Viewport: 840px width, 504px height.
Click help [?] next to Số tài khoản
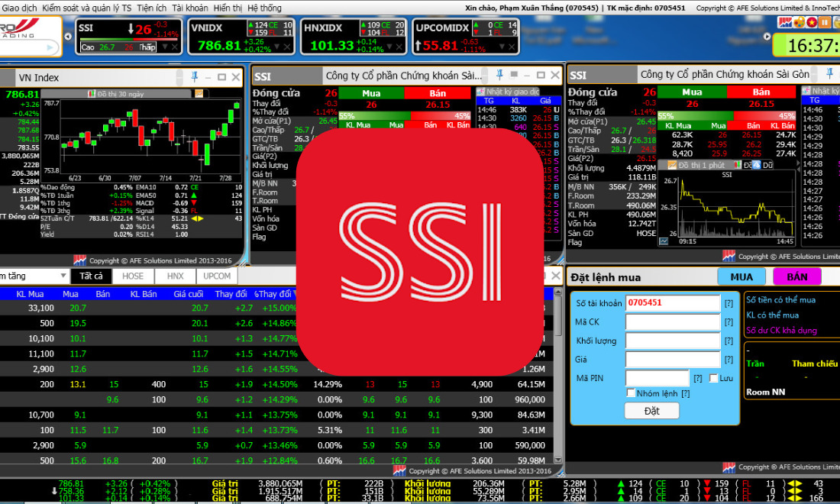click(729, 303)
